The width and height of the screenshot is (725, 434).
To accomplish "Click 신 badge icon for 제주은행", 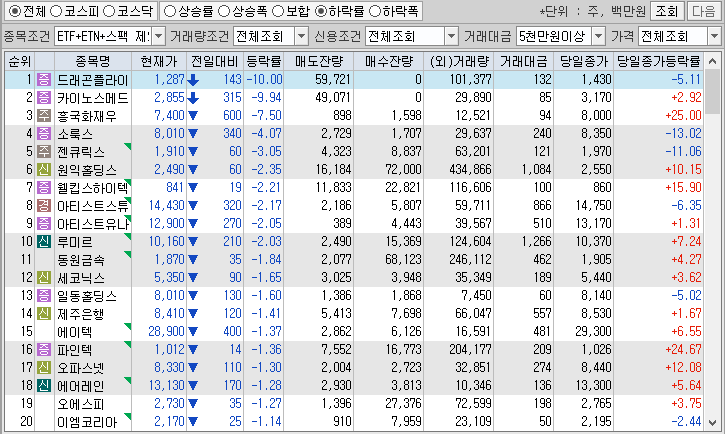I will pyautogui.click(x=44, y=313).
